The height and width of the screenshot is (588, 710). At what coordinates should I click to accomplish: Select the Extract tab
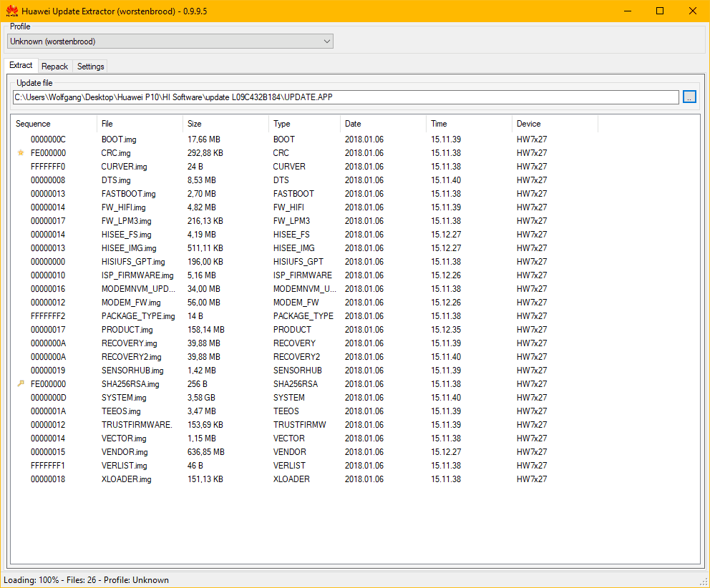(21, 65)
